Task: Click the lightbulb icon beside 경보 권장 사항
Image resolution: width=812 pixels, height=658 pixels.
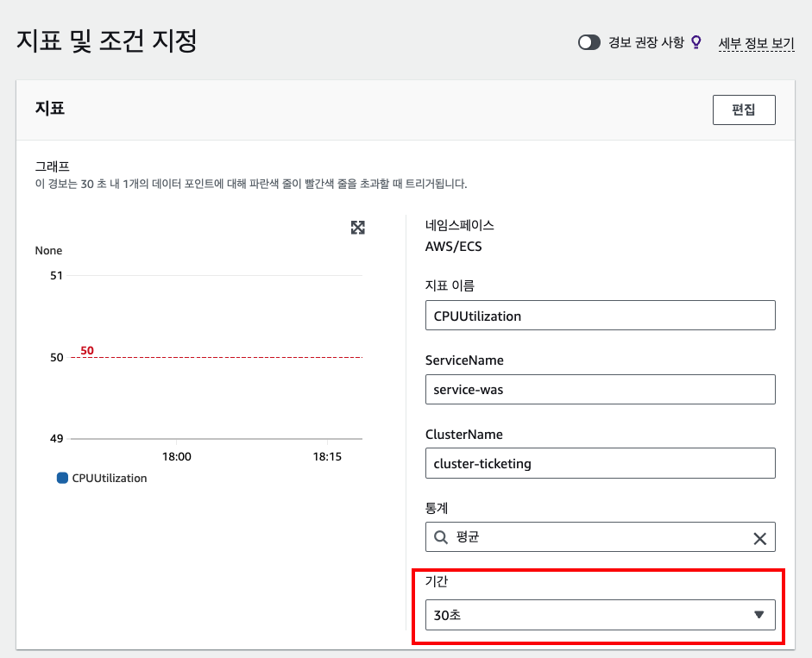Action: [696, 42]
